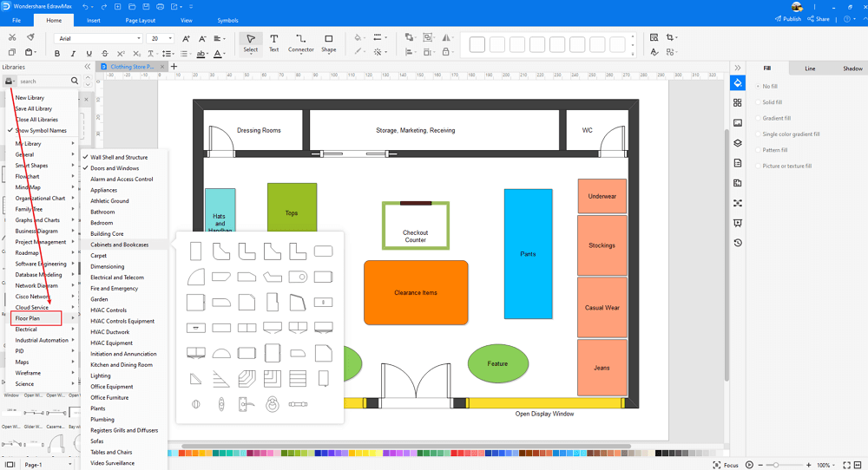Select the orange Clearance Items shape
The width and height of the screenshot is (868, 470).
tap(416, 292)
